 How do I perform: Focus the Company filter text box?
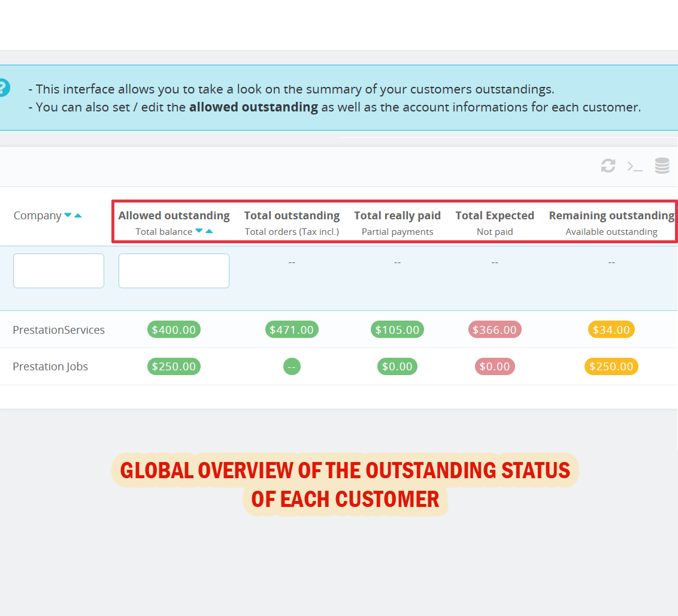click(x=59, y=271)
